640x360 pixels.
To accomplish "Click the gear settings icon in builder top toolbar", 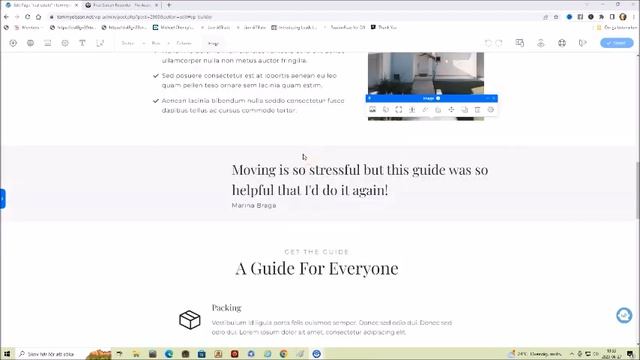I will (65, 43).
